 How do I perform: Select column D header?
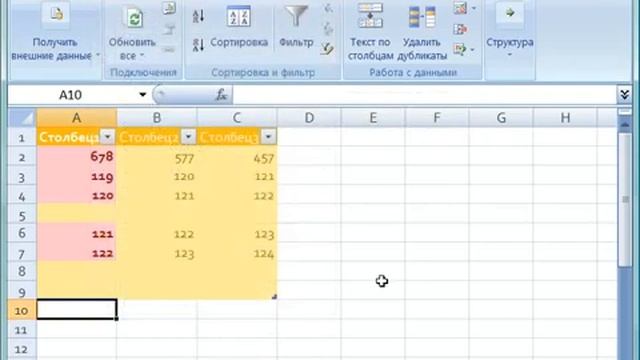point(309,118)
